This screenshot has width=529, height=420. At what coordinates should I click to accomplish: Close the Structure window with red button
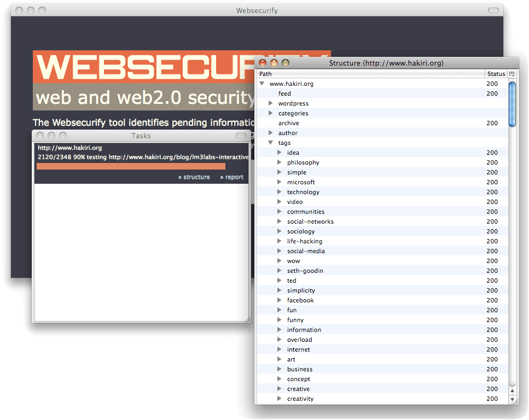click(263, 63)
